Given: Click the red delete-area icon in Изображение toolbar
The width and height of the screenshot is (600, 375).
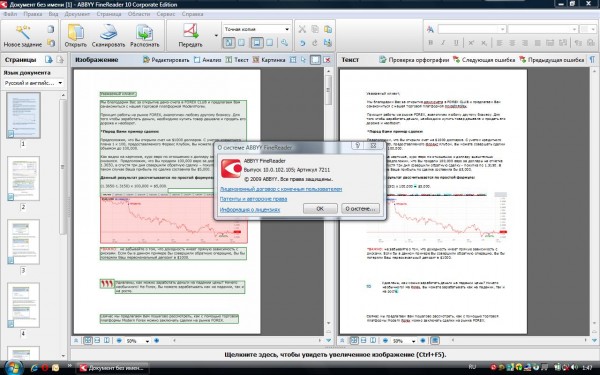Looking at the screenshot, I should tap(327, 60).
